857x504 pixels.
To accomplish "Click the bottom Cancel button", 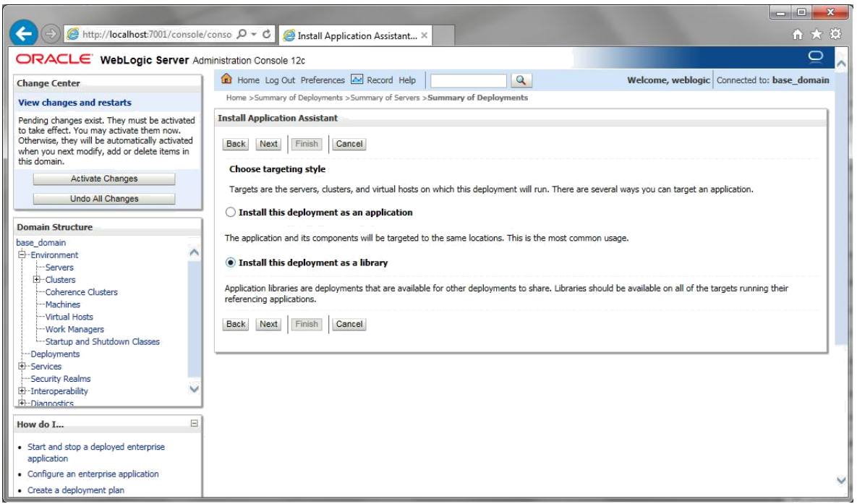I will (349, 324).
